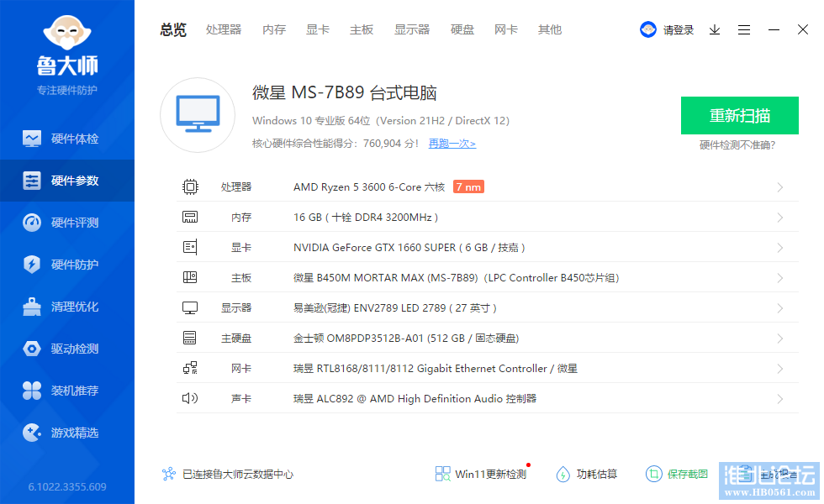Open the 硬件体检 sidebar section
This screenshot has height=504, width=824.
[67, 139]
